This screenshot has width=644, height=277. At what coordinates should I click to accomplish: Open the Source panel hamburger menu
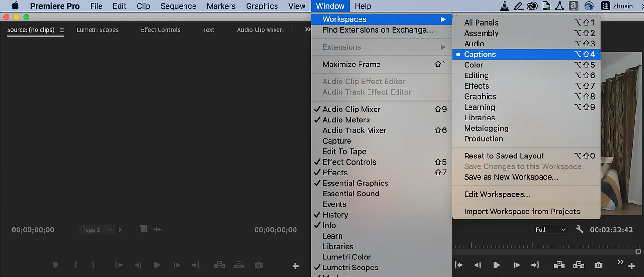(x=62, y=30)
